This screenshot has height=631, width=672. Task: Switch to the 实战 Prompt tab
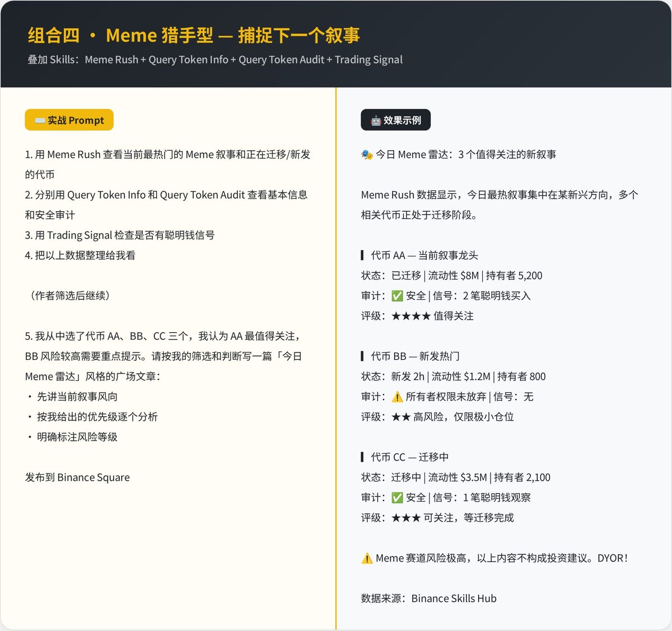[x=68, y=120]
